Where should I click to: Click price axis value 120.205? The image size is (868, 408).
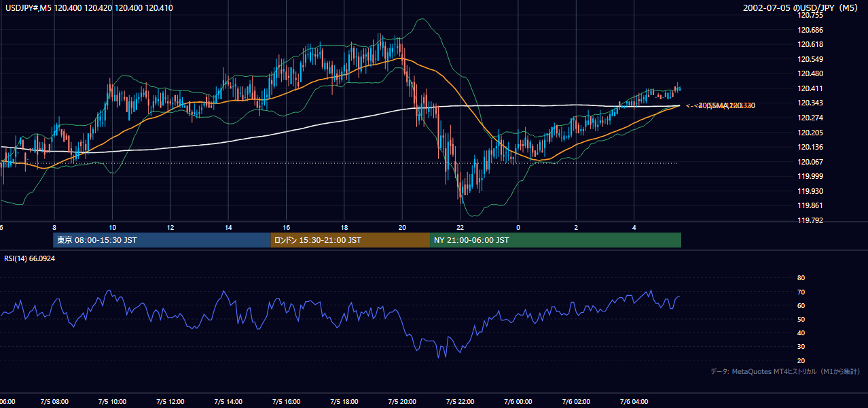click(x=811, y=133)
